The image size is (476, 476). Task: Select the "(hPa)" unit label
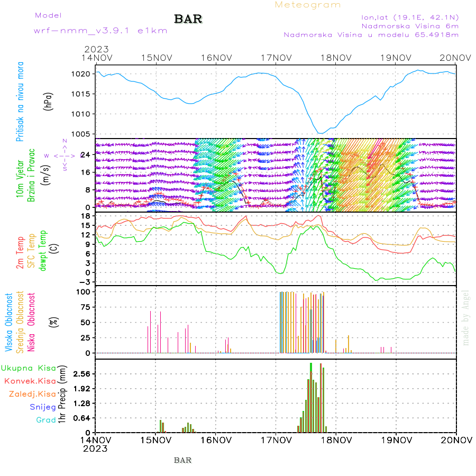(x=48, y=102)
